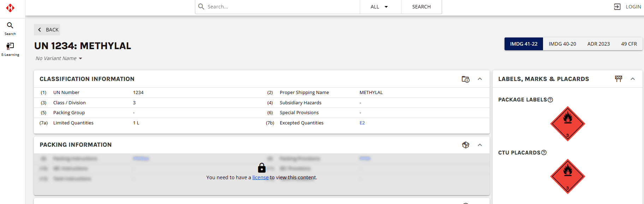The width and height of the screenshot is (644, 204).
Task: Click the BACK button
Action: [x=47, y=30]
